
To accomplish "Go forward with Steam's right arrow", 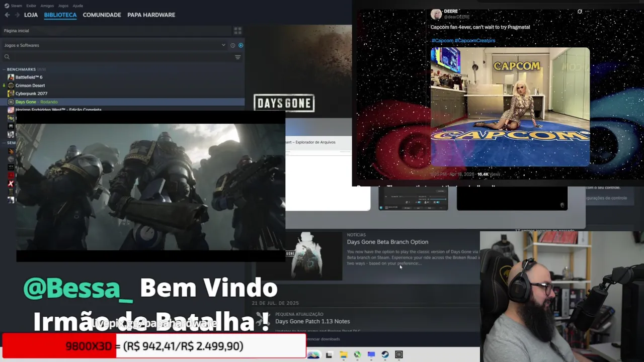I will click(x=17, y=15).
